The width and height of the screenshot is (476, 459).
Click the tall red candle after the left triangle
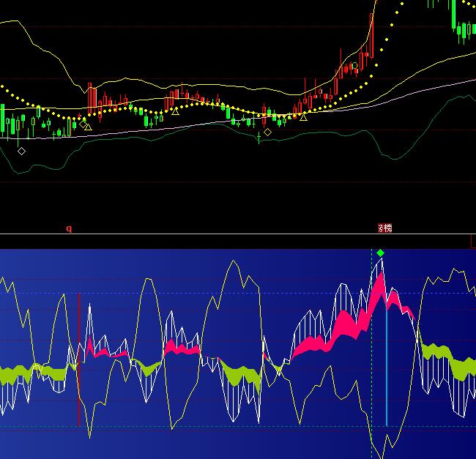click(x=92, y=97)
